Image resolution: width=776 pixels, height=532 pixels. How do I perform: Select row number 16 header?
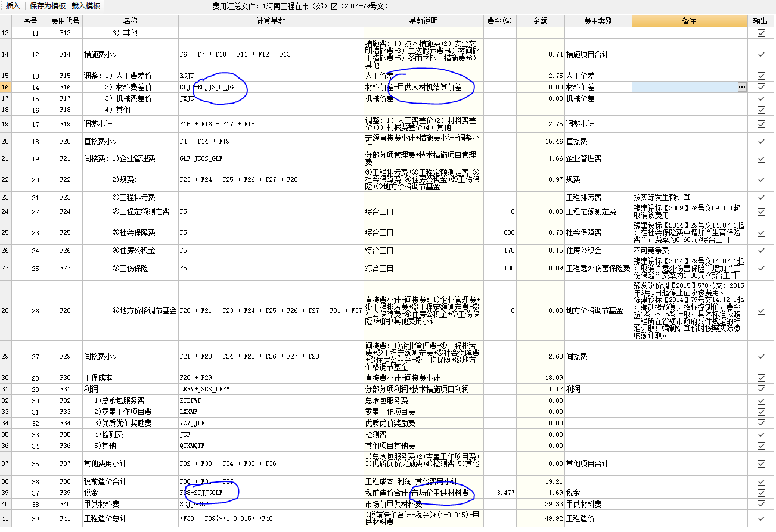click(5, 87)
